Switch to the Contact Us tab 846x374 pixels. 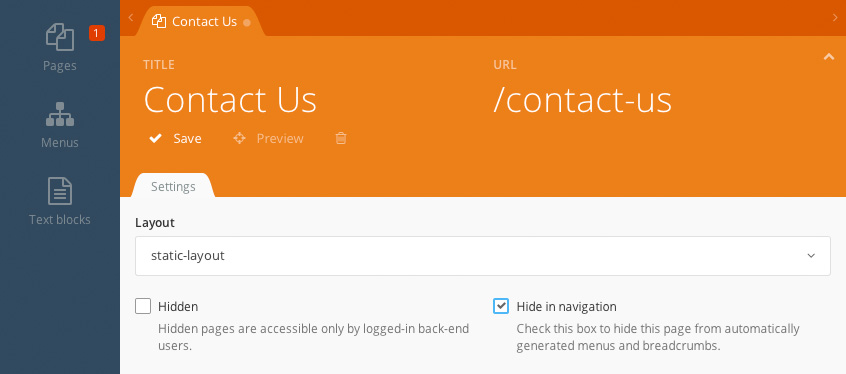point(200,22)
